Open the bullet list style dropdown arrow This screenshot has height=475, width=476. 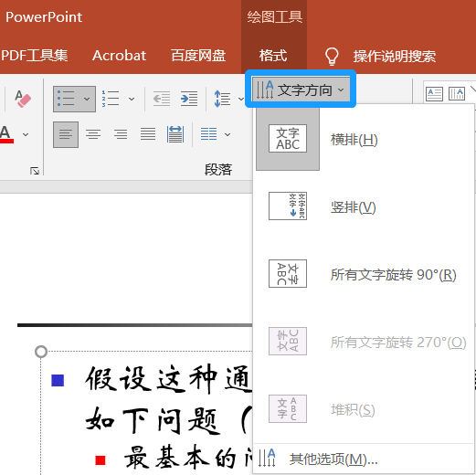87,99
